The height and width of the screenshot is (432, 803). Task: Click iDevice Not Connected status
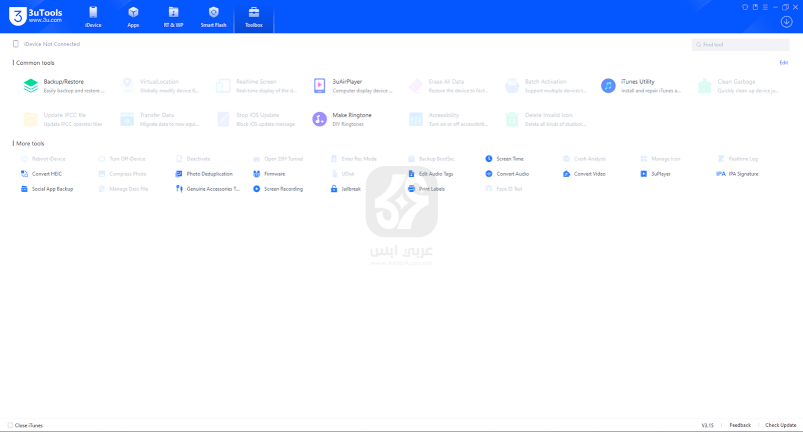47,44
